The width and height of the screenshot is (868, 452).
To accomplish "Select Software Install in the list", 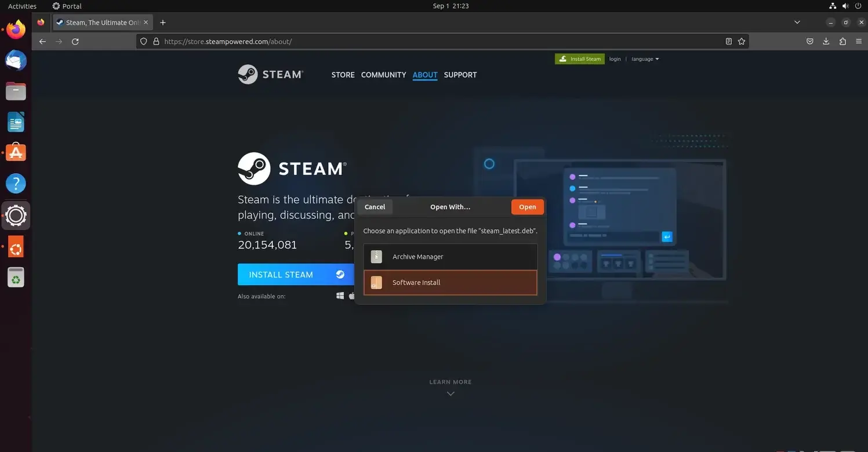I will pos(451,283).
